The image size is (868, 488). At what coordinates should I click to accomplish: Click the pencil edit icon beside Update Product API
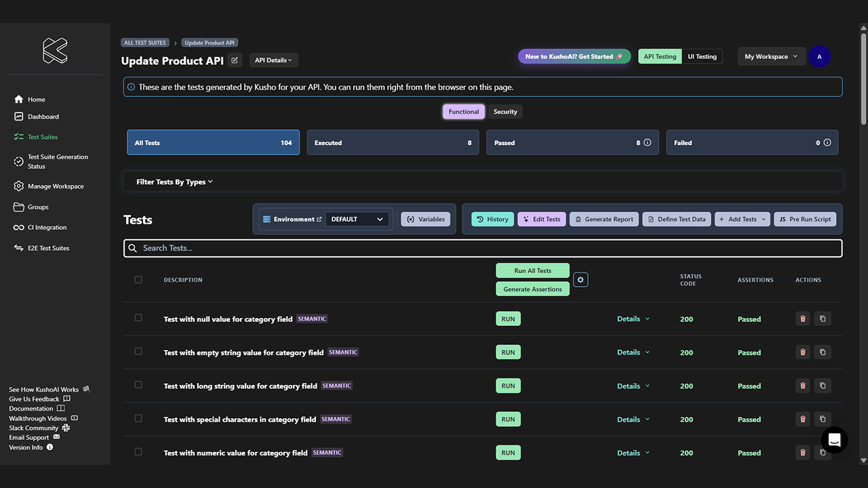point(235,60)
